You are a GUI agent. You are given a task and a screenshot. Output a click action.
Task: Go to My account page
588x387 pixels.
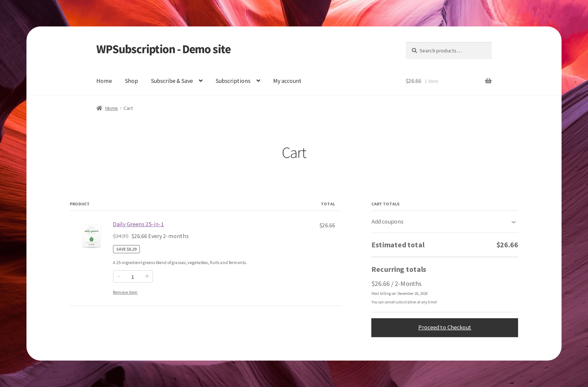click(287, 81)
